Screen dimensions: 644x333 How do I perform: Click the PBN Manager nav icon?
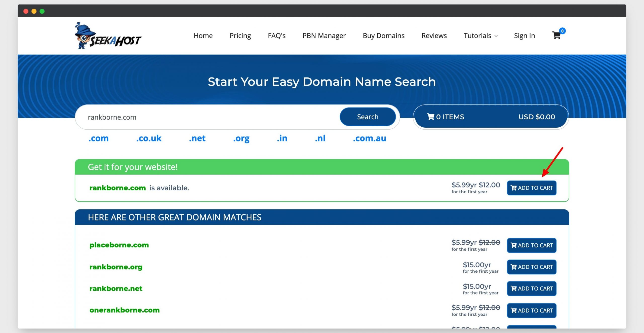324,35
